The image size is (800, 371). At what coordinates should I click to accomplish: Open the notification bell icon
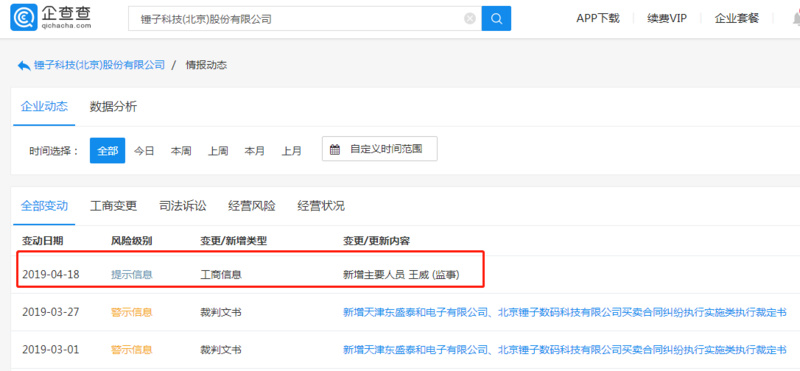click(795, 18)
